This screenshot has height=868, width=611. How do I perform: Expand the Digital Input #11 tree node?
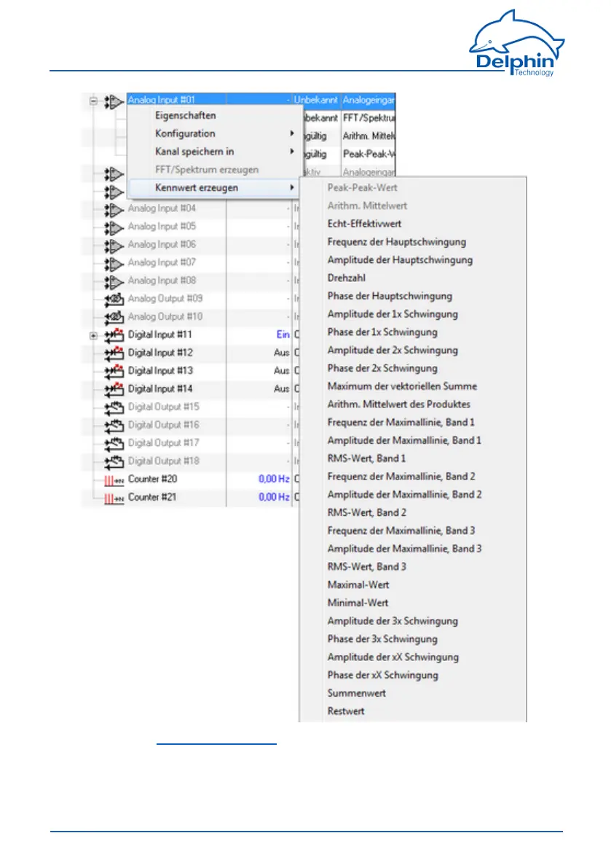[93, 335]
